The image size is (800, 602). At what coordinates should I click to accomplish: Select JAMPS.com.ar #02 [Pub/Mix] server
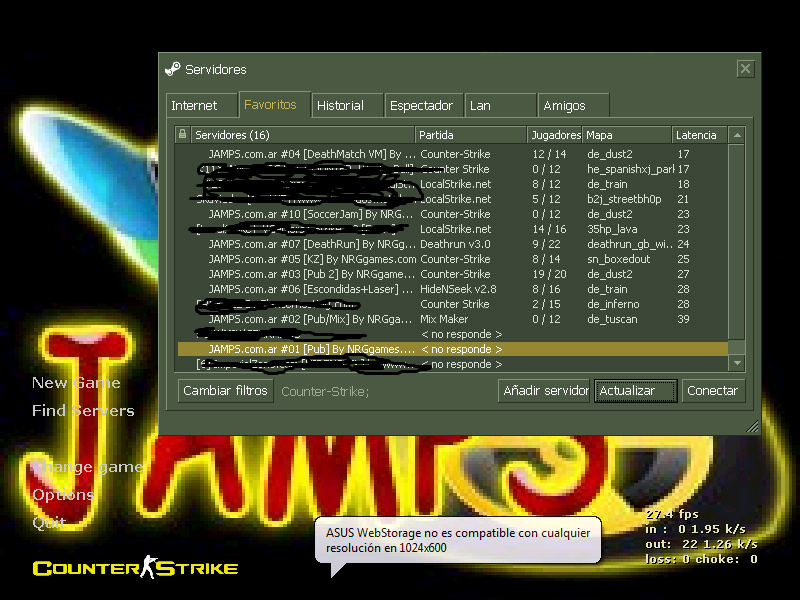(x=452, y=319)
